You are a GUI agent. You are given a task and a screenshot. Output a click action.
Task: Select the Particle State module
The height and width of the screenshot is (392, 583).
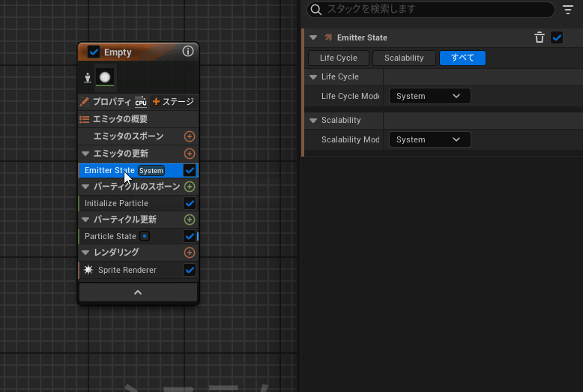pyautogui.click(x=139, y=236)
